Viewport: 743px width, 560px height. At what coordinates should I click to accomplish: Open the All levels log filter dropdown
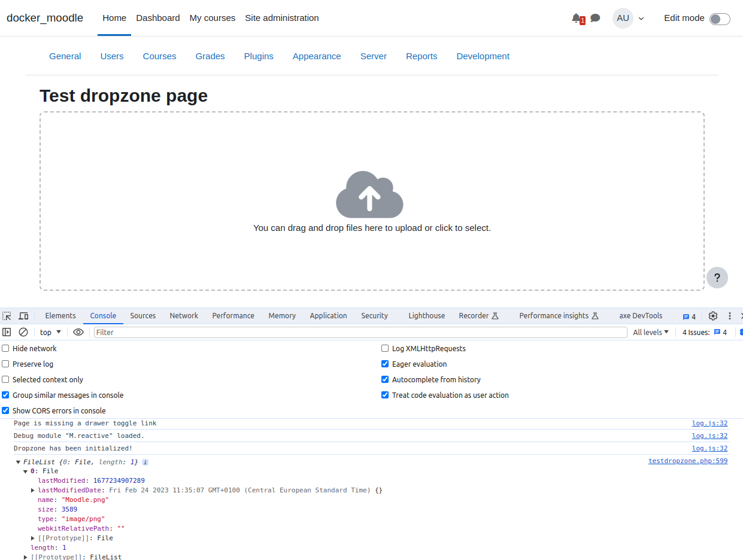coord(651,332)
